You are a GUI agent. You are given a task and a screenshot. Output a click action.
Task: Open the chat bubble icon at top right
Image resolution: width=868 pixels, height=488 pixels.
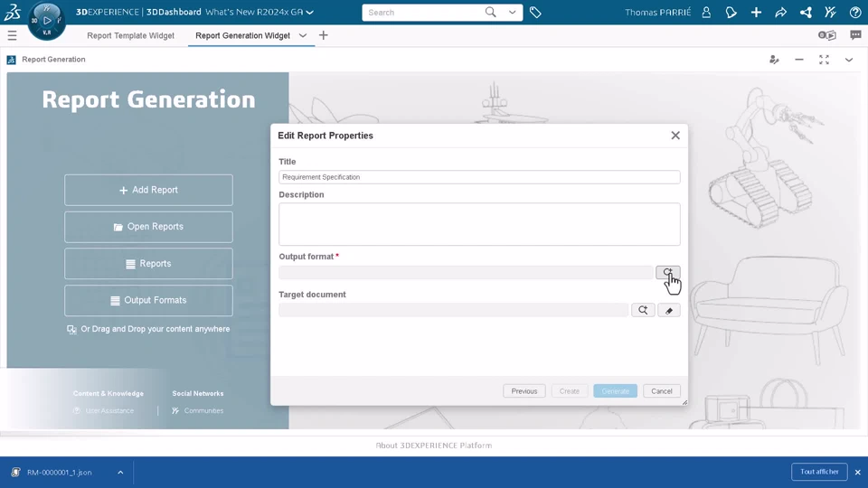point(856,35)
